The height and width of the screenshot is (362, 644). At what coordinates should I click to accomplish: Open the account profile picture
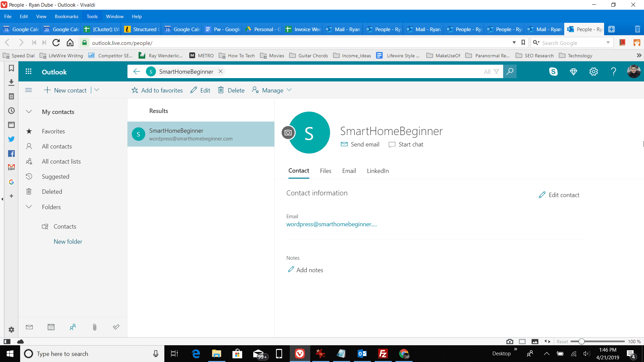click(x=634, y=71)
